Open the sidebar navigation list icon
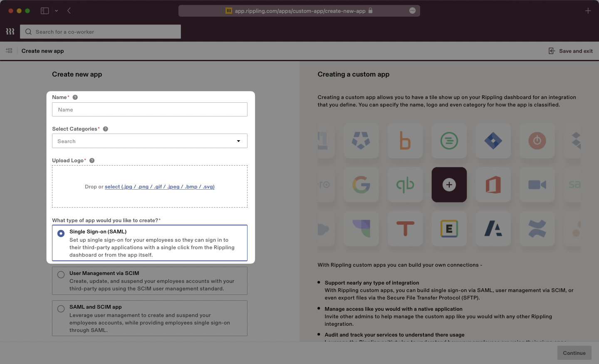Viewport: 599px width, 364px height. (9, 50)
